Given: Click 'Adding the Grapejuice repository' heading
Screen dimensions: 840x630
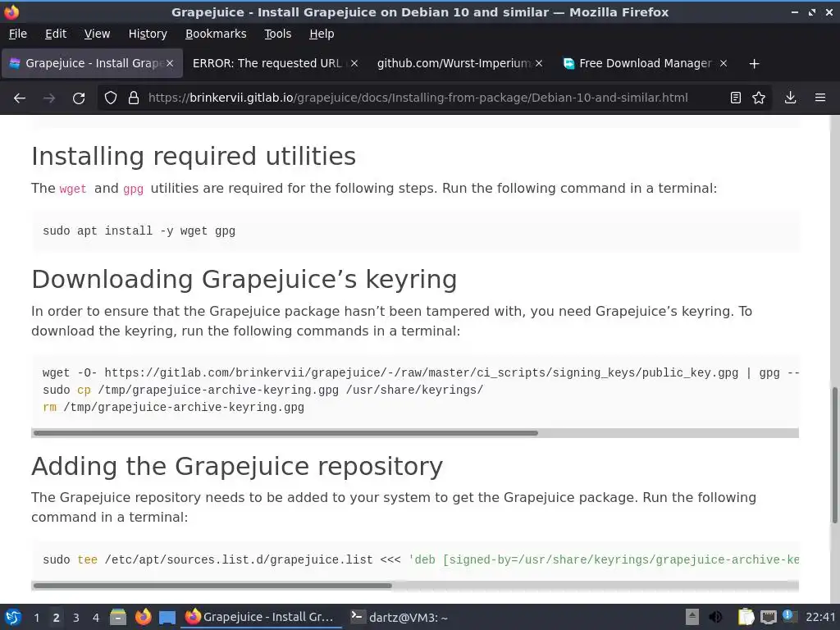Looking at the screenshot, I should [x=237, y=466].
